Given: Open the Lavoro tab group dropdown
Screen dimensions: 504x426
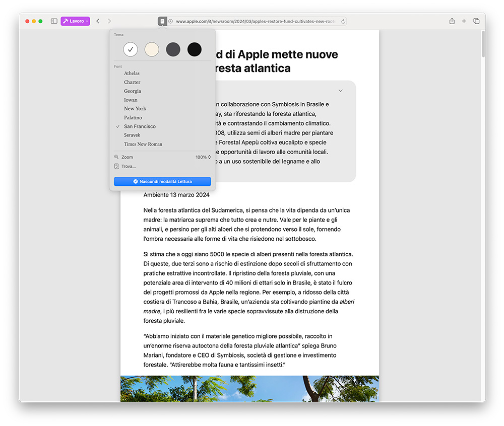Looking at the screenshot, I should click(x=75, y=21).
